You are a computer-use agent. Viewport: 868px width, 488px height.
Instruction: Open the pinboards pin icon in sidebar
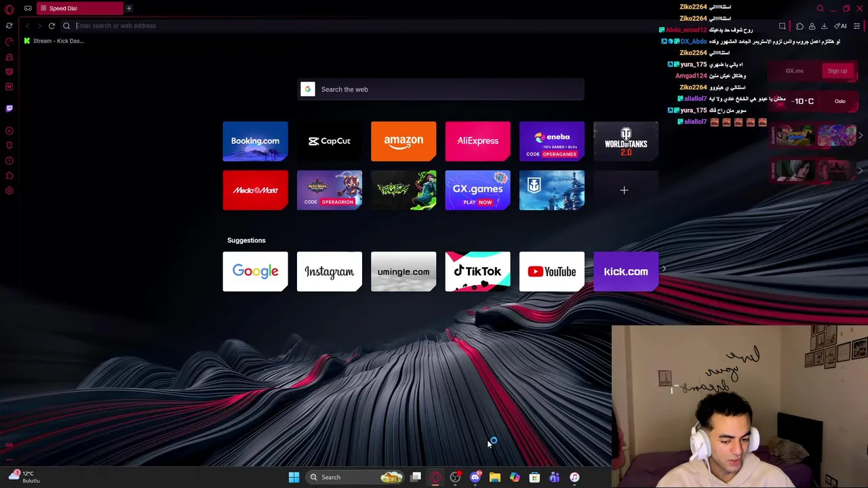click(x=9, y=146)
